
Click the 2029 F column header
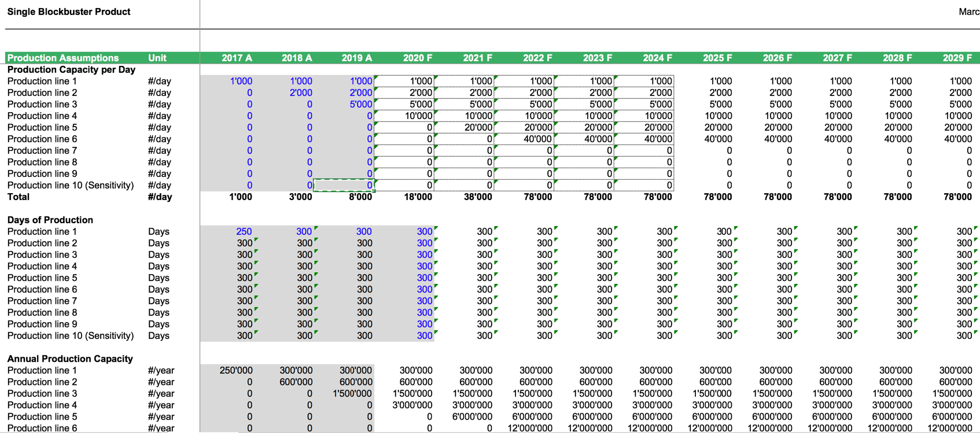click(x=957, y=58)
